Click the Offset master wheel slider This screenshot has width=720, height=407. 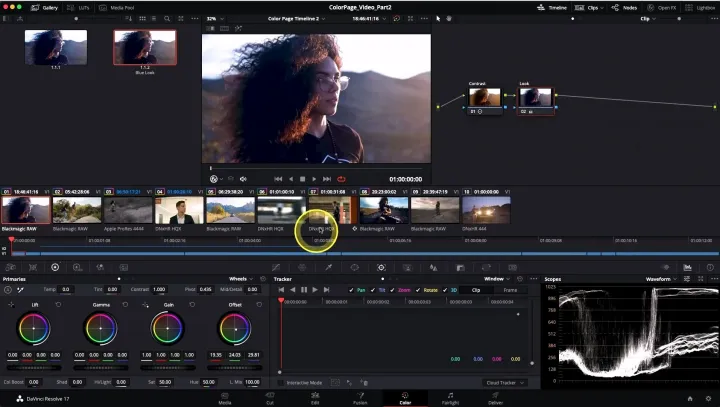point(235,368)
